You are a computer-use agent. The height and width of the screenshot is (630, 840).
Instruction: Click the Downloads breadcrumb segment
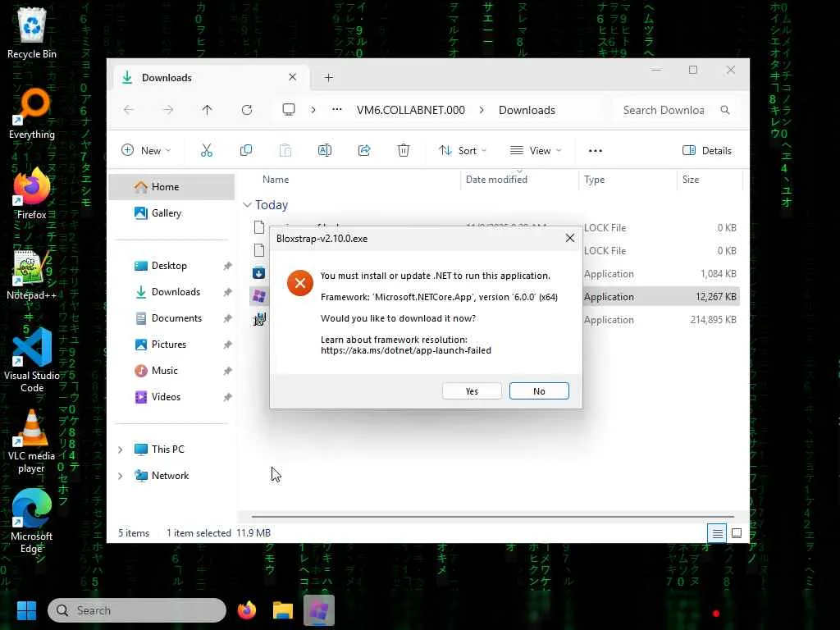[527, 110]
